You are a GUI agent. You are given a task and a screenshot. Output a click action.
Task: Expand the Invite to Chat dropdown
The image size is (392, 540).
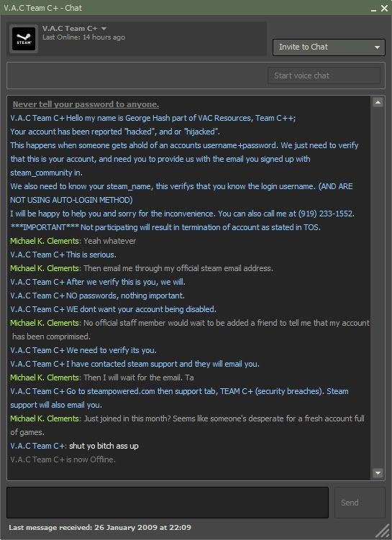point(329,47)
